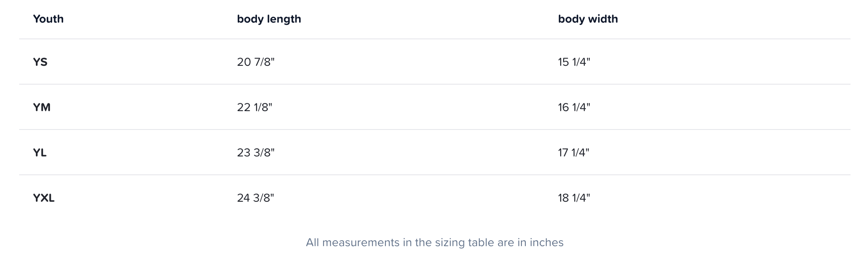Click the divider line below the YM row
This screenshot has width=868, height=259.
434,129
